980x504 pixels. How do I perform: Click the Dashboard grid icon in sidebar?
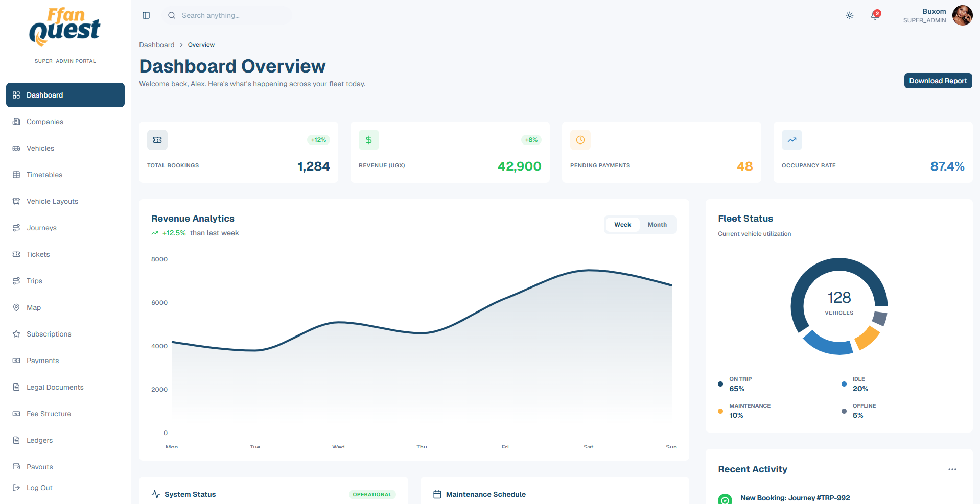pos(16,95)
